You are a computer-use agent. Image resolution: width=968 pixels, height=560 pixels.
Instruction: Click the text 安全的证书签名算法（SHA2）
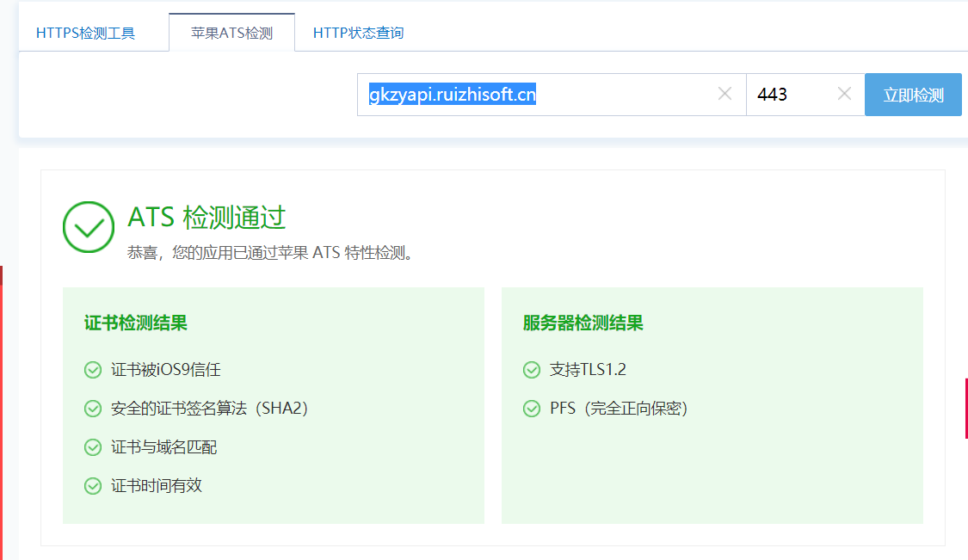tap(210, 408)
